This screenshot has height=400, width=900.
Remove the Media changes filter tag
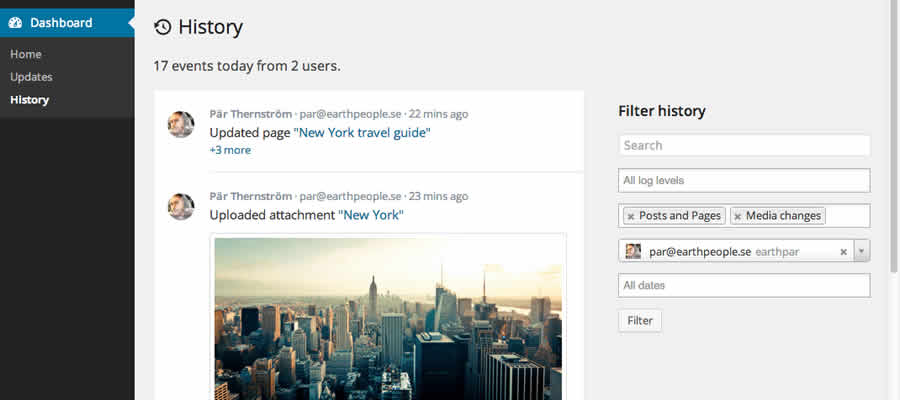coord(738,216)
